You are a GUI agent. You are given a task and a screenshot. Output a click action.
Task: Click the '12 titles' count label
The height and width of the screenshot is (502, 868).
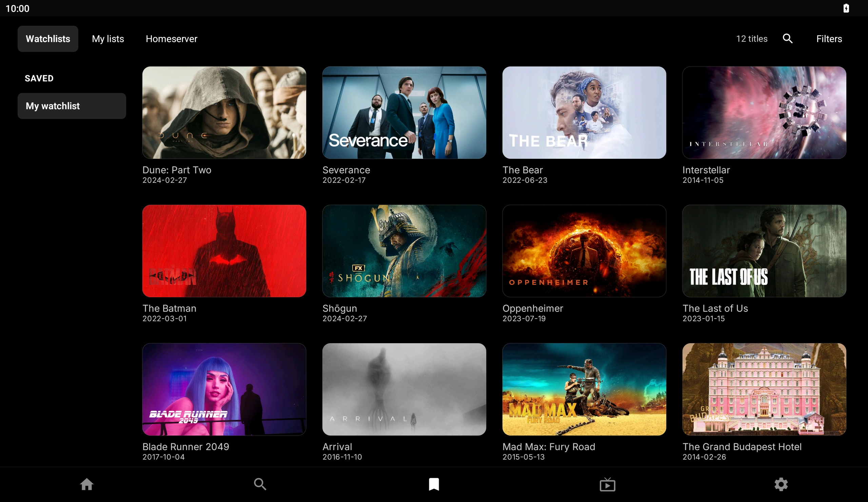(752, 39)
